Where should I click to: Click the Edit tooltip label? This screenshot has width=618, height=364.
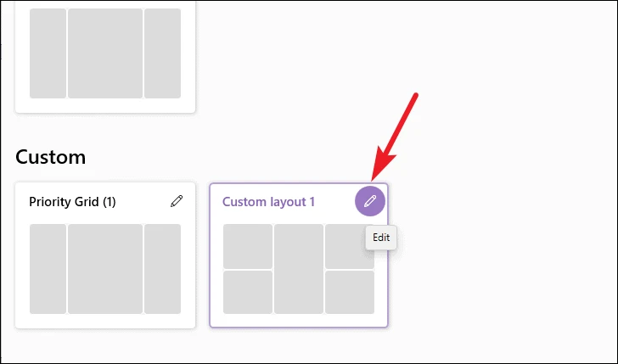point(381,238)
